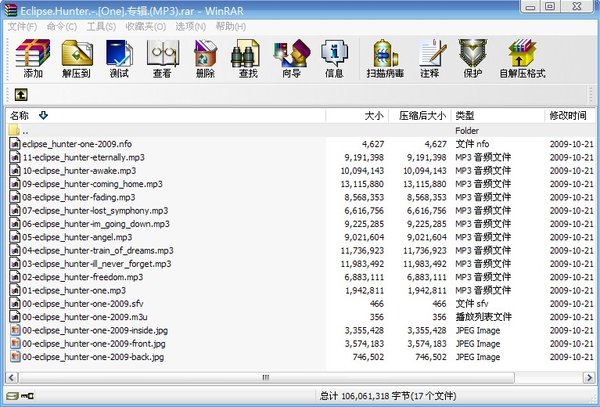Maximize the WinRAR window
Screen dimensions: 600x407
coord(550,7)
